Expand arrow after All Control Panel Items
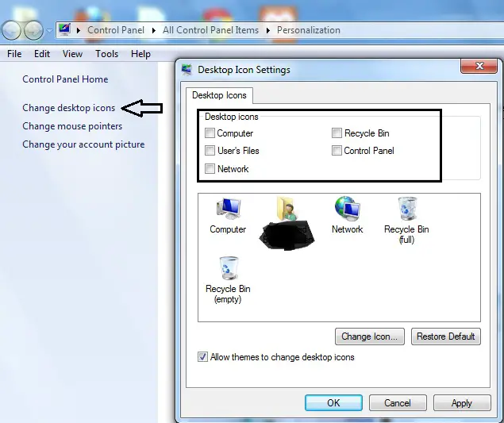 pyautogui.click(x=268, y=30)
